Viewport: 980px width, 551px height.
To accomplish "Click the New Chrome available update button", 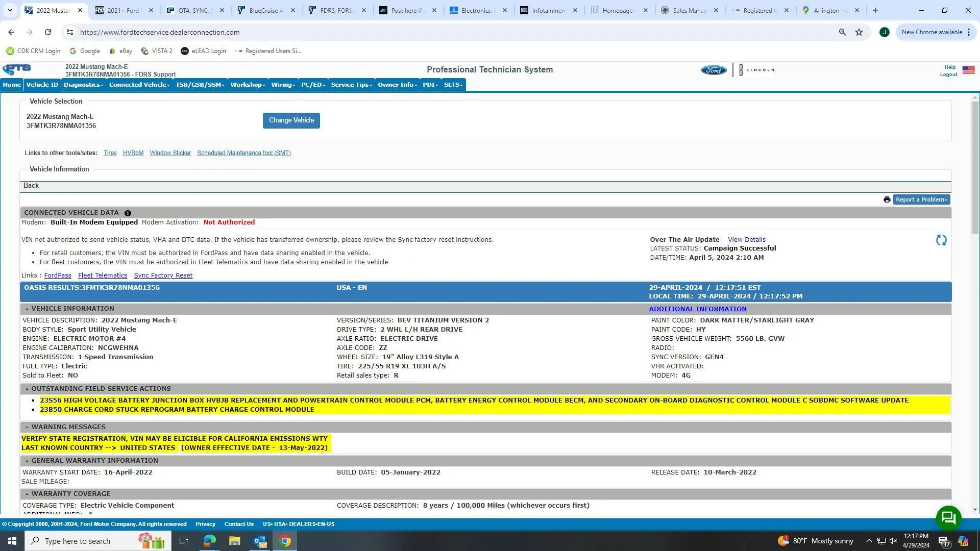I will click(936, 32).
